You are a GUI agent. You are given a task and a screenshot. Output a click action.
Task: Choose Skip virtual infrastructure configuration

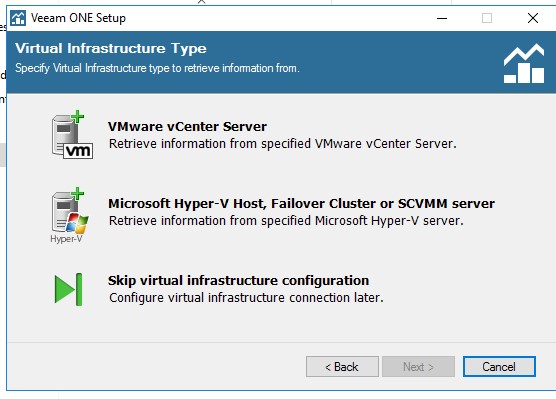(238, 281)
